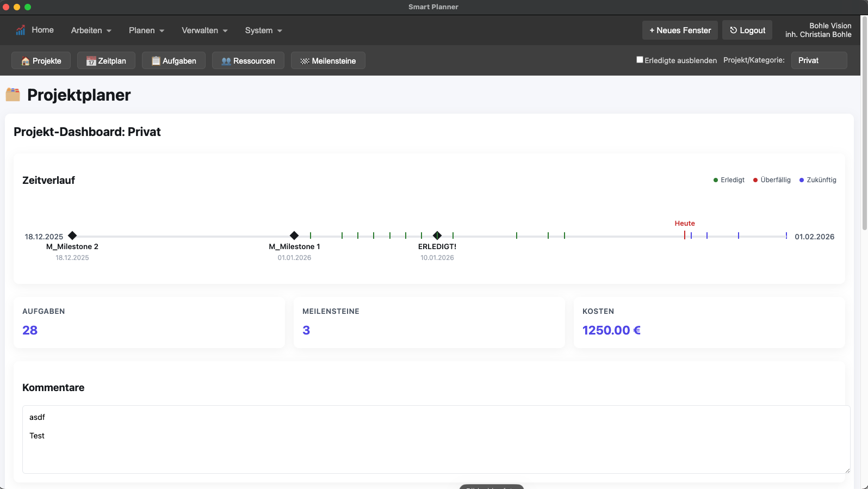Click the red Heute marker on timeline
The height and width of the screenshot is (489, 868).
[685, 235]
